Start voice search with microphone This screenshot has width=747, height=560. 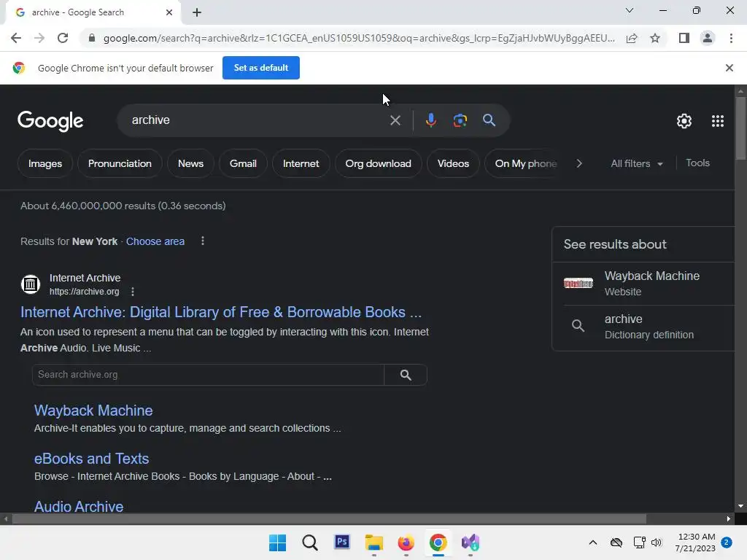pyautogui.click(x=430, y=120)
